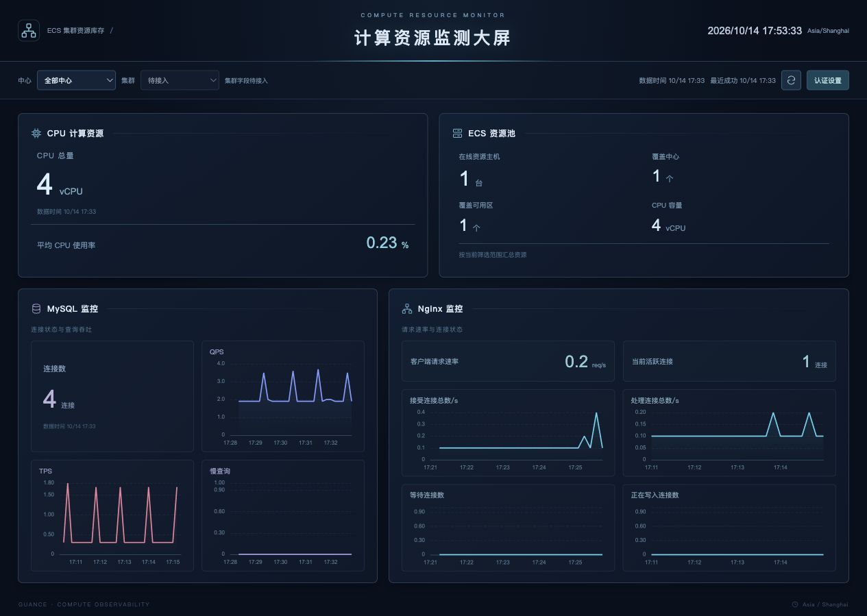Image resolution: width=867 pixels, height=616 pixels.
Task: Select the 等待连接数 chart
Action: [x=508, y=528]
